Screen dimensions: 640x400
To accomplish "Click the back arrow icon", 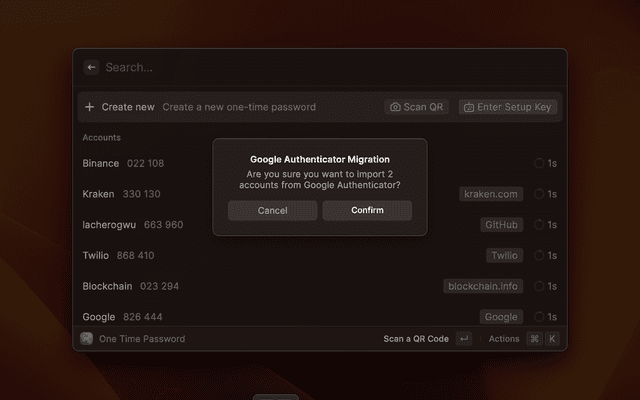I will pyautogui.click(x=91, y=68).
